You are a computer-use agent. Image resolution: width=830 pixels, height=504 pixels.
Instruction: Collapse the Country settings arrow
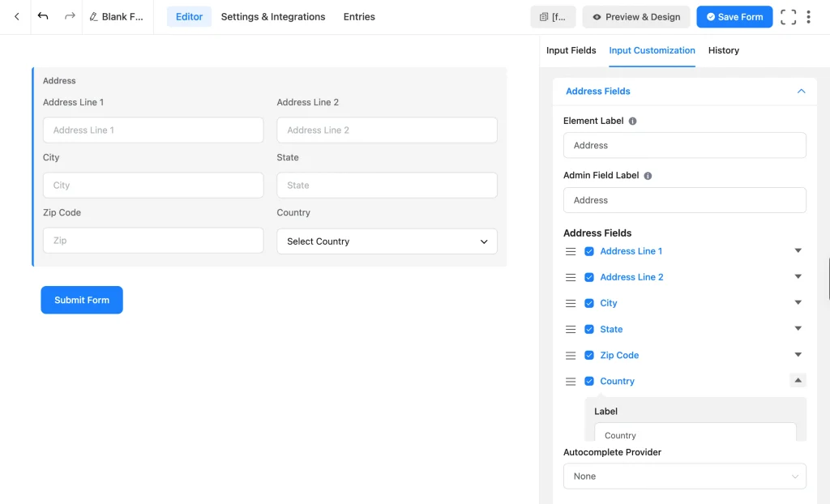pos(798,380)
